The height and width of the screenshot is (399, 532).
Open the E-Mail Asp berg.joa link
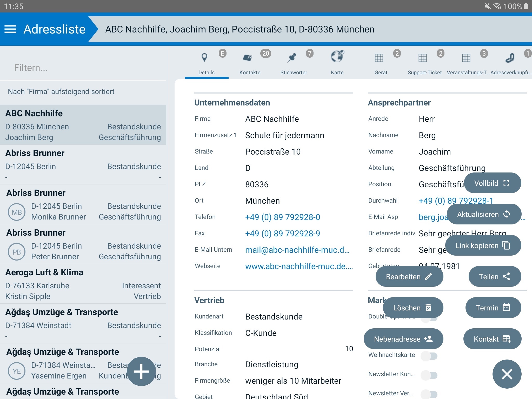433,217
